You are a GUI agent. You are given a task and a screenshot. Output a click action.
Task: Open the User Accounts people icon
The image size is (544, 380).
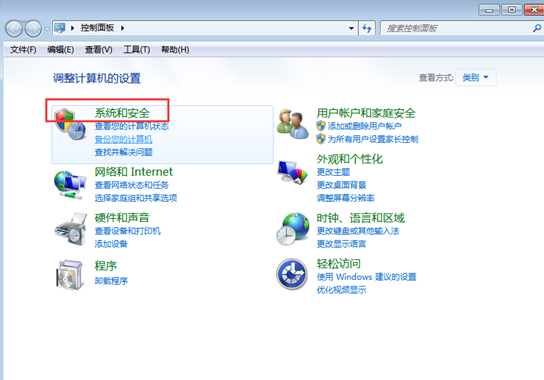(x=293, y=124)
